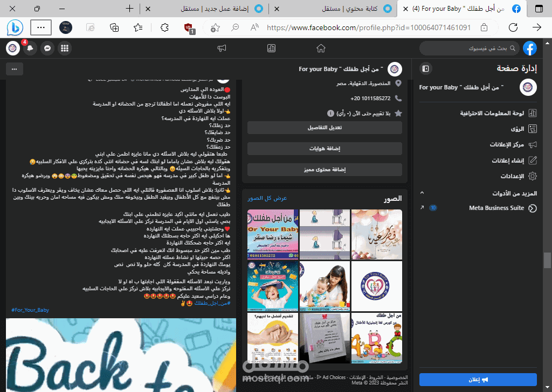Open a new browser tab

129,9
